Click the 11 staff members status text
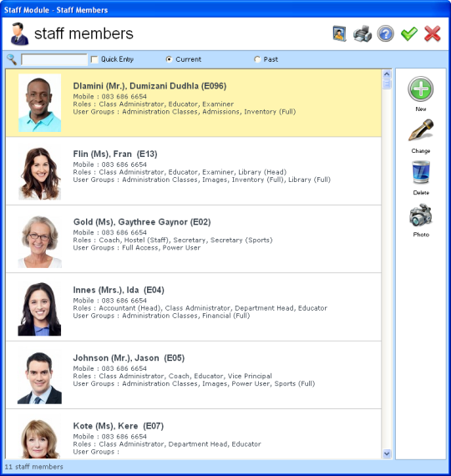451x476 pixels. coord(34,467)
